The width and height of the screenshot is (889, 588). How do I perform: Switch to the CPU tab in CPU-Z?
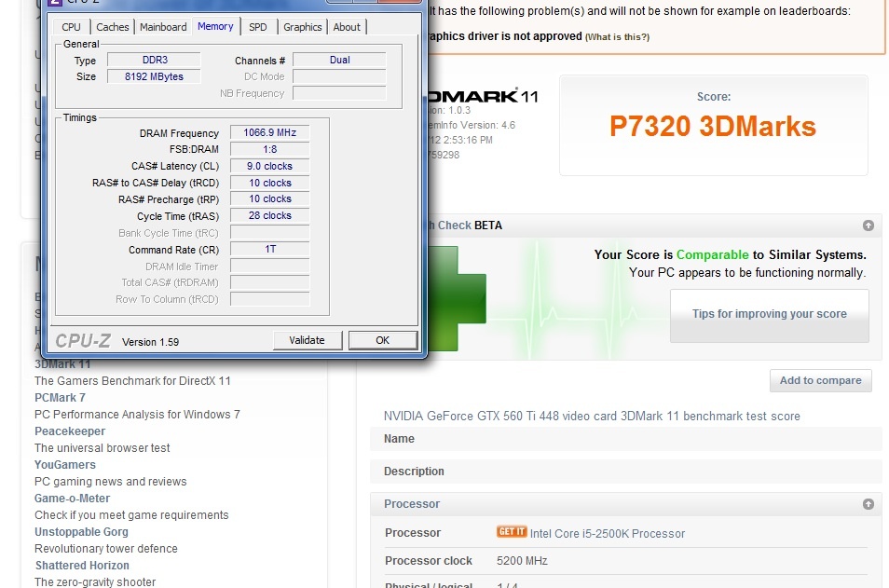pos(71,27)
